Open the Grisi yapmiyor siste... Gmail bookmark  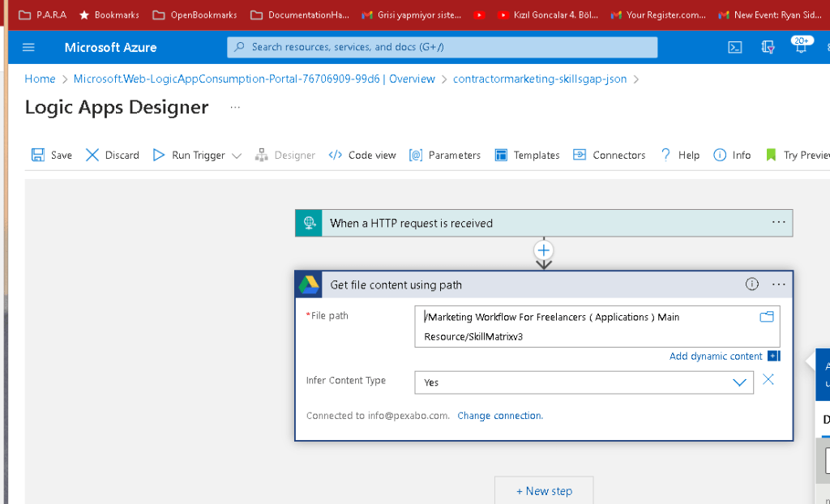pyautogui.click(x=411, y=15)
